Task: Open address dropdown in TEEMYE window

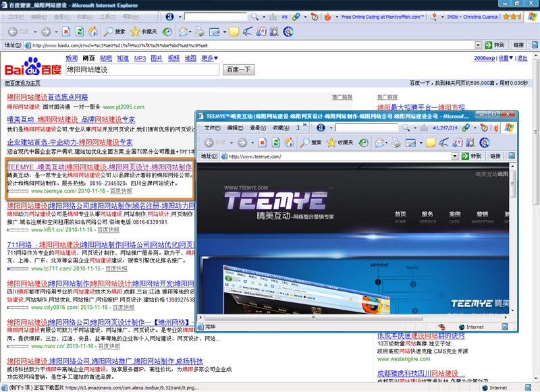Action: click(x=455, y=157)
